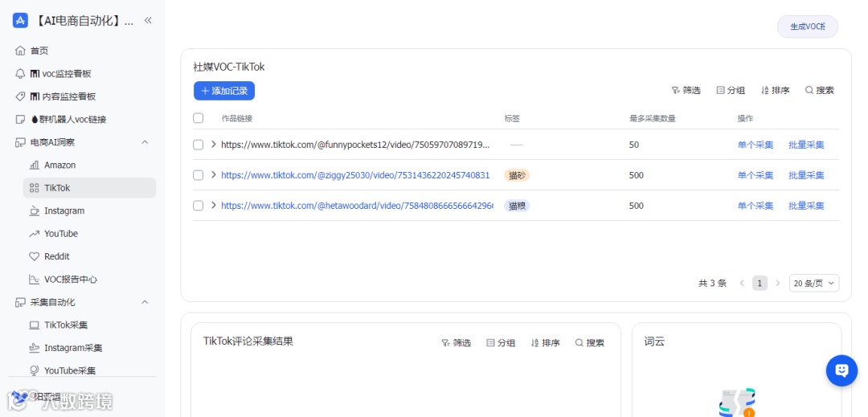The image size is (868, 417).
Task: Click the 添加记录 button
Action: click(x=224, y=91)
